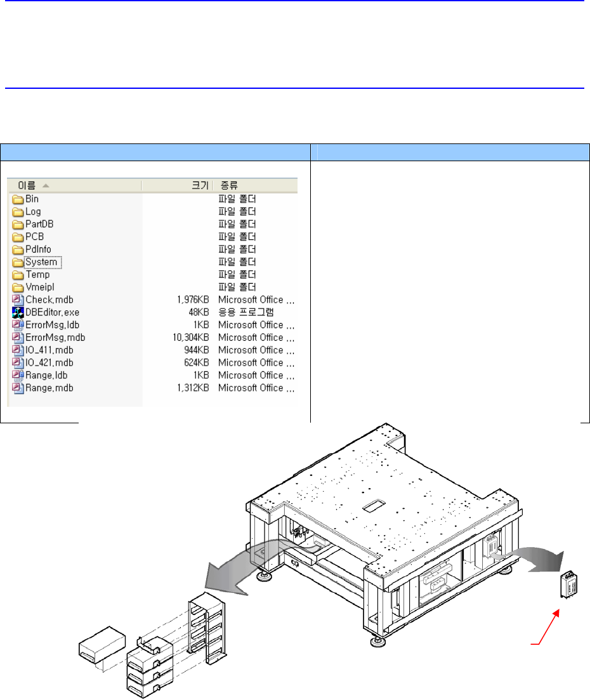Click the 파일 폴더 type for Vmeipl
Viewport: 590px width, 700px height.
pos(237,287)
